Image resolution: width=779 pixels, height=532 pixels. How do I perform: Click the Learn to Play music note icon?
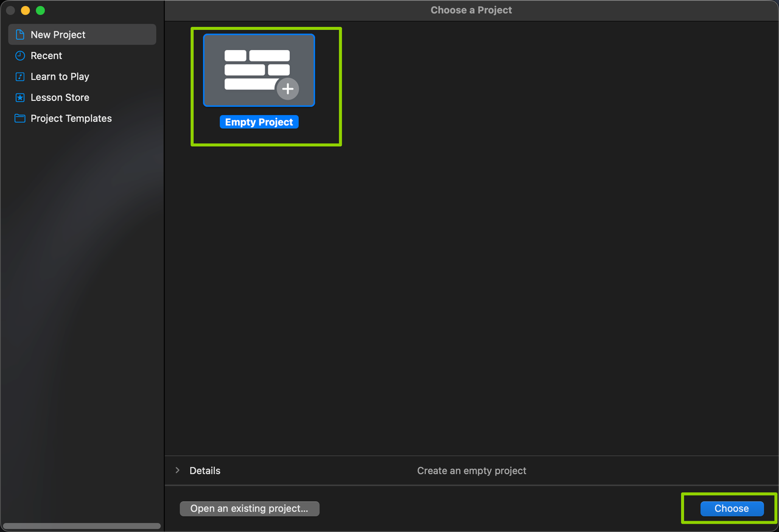tap(20, 77)
